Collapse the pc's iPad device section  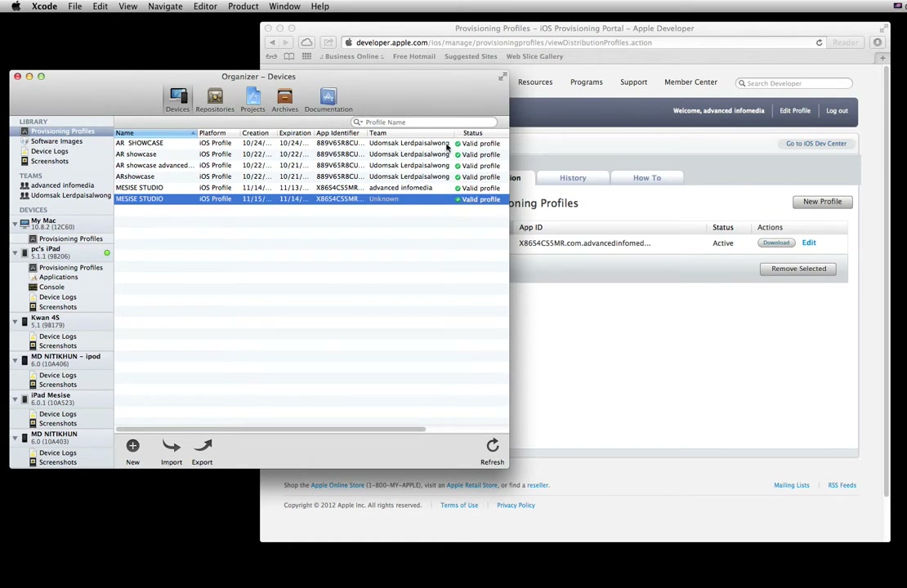[15, 252]
